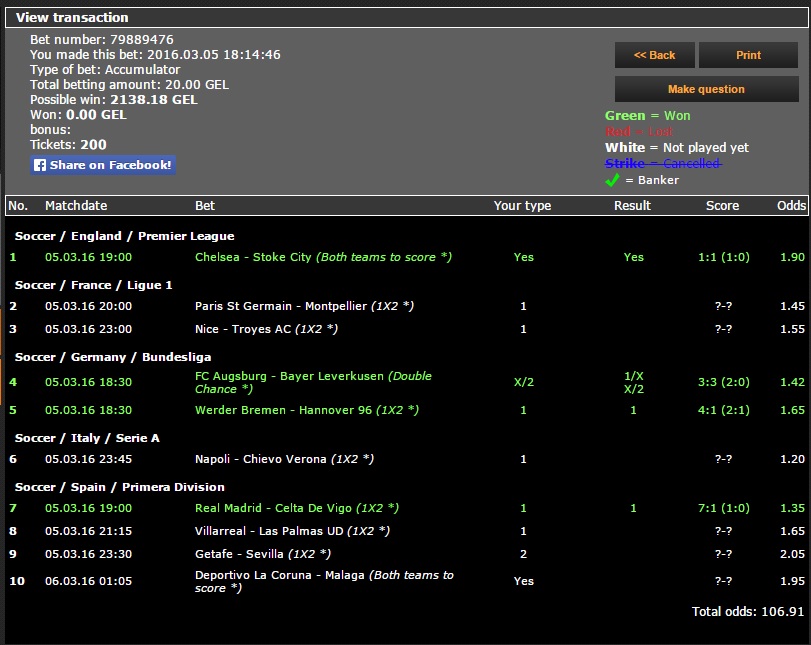Open the Make question button
This screenshot has height=645, width=811.
coord(707,89)
